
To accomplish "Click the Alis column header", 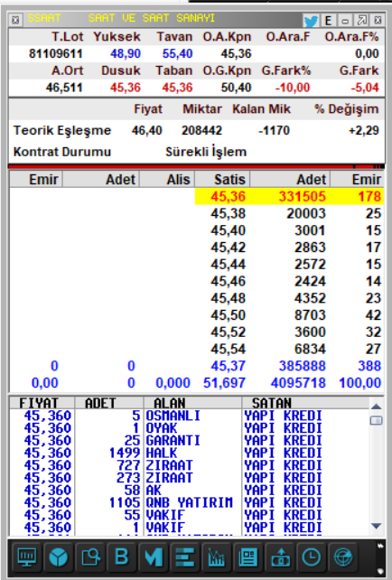I will [x=167, y=180].
